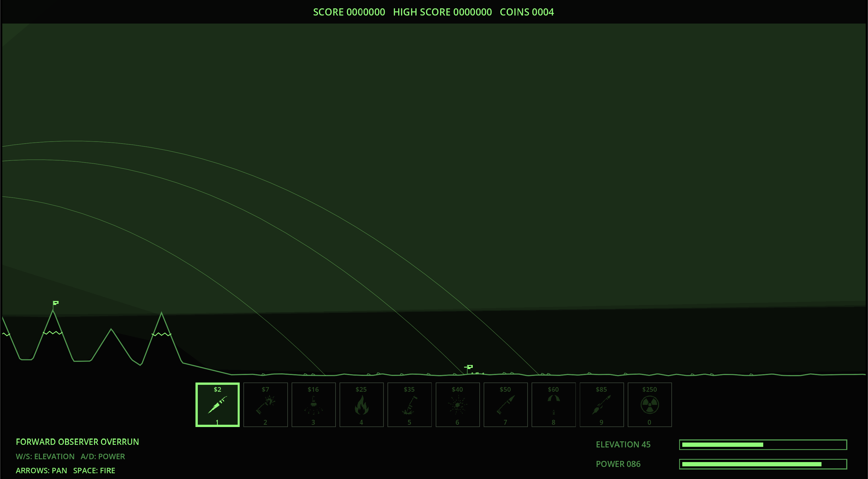Click the SPACE: FIRE hint text
This screenshot has width=868, height=479.
coord(94,471)
